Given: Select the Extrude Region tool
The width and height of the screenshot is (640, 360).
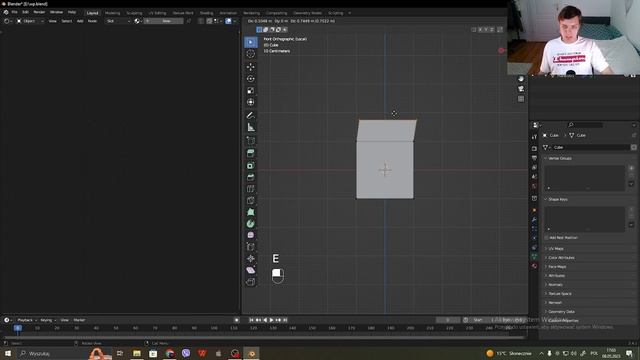Looking at the screenshot, I should coord(251,153).
